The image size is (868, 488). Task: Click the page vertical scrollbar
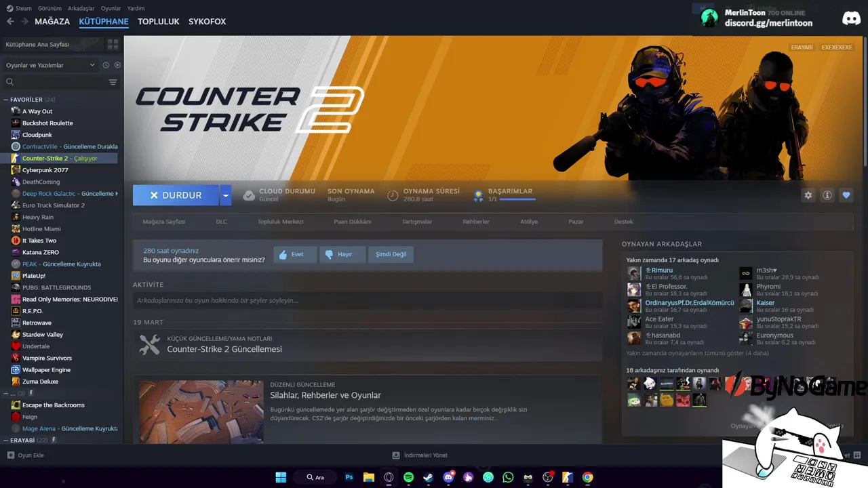pos(865,102)
